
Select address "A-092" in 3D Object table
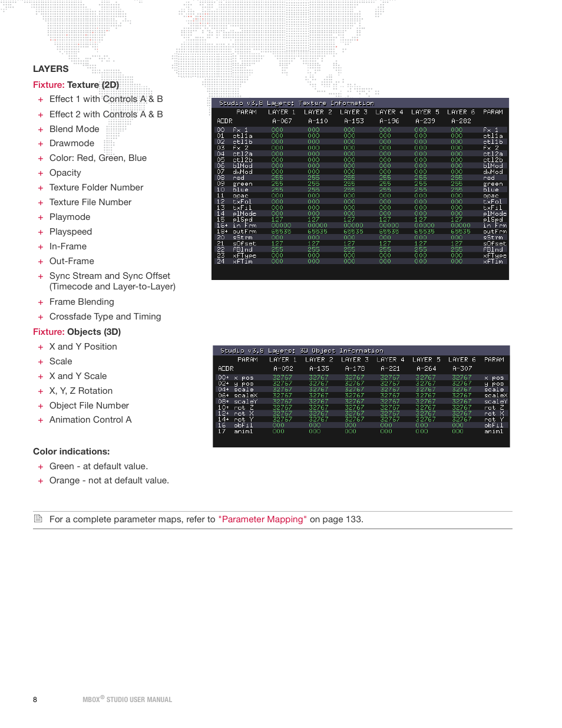coord(283,368)
